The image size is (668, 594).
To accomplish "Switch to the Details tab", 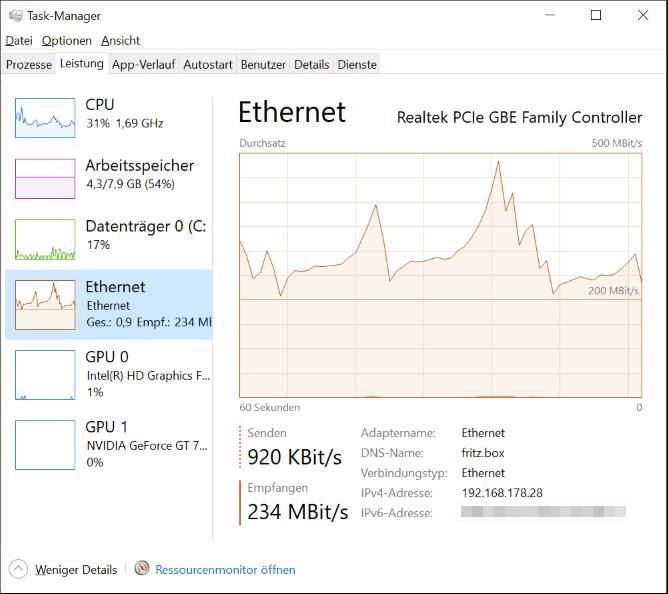I will point(311,65).
